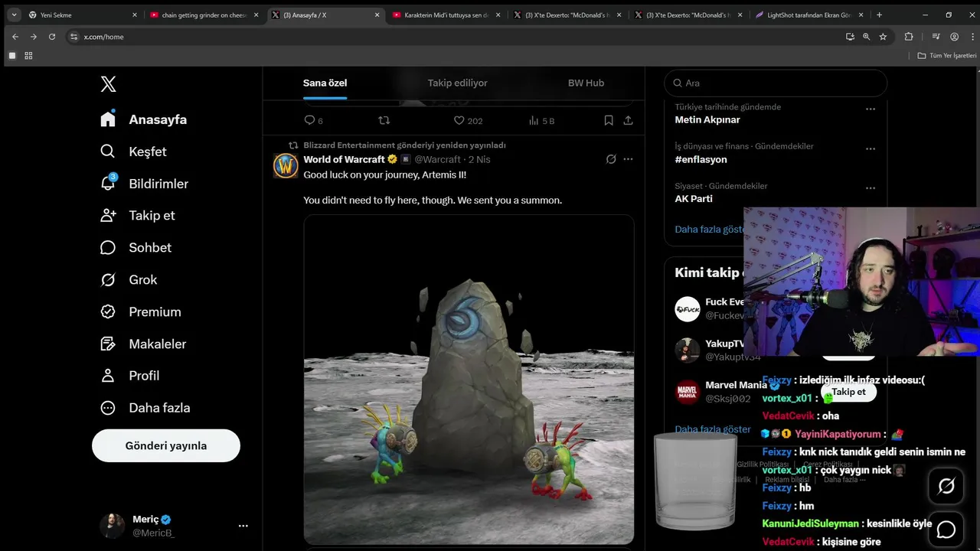Switch to Sana özel tab

point(325,83)
